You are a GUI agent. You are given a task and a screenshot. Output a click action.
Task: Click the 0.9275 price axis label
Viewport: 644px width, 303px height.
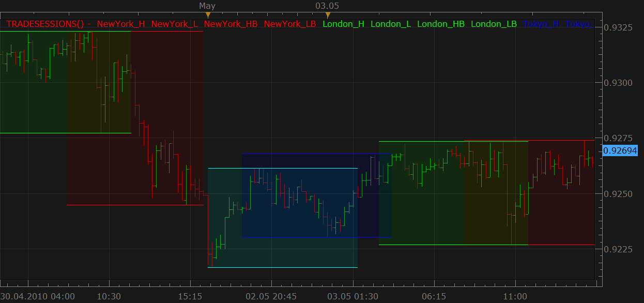pos(619,138)
